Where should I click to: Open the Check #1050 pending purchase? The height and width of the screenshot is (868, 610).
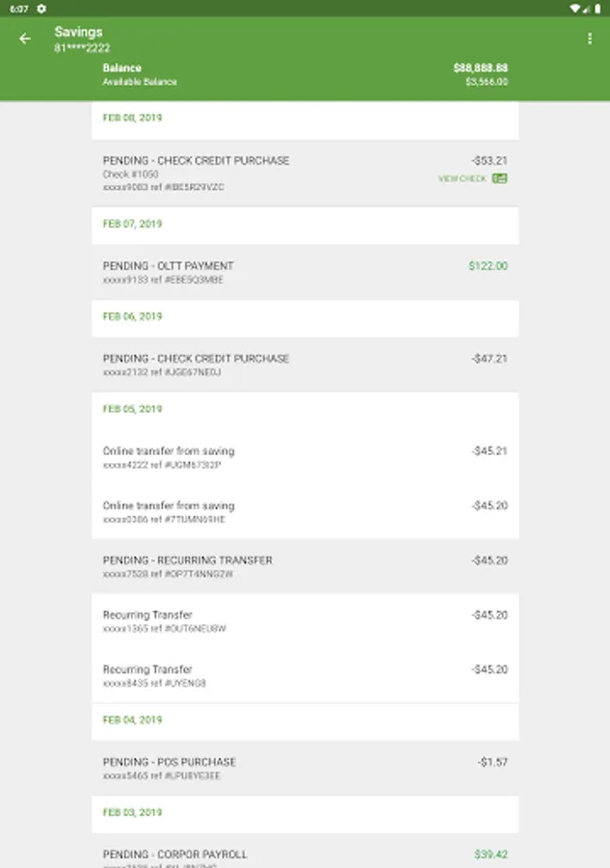pyautogui.click(x=305, y=173)
